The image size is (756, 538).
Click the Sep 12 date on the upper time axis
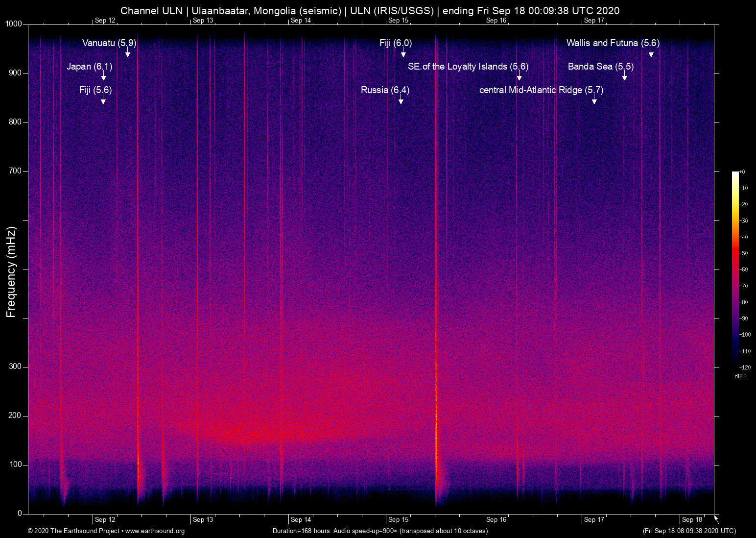coord(105,20)
